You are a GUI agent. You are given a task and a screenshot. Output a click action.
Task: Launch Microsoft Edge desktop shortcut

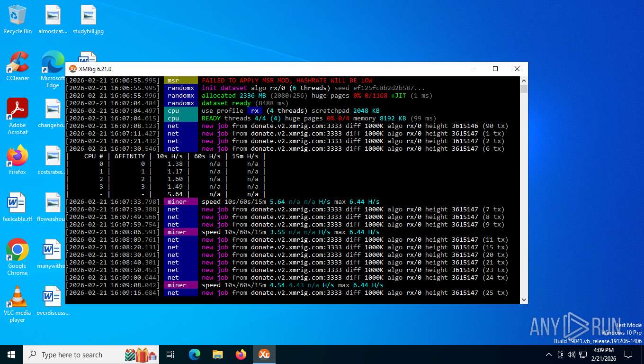pyautogui.click(x=53, y=70)
